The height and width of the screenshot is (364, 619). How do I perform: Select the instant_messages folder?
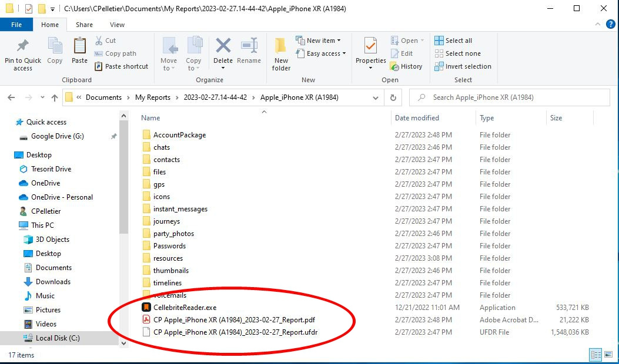[x=180, y=208]
